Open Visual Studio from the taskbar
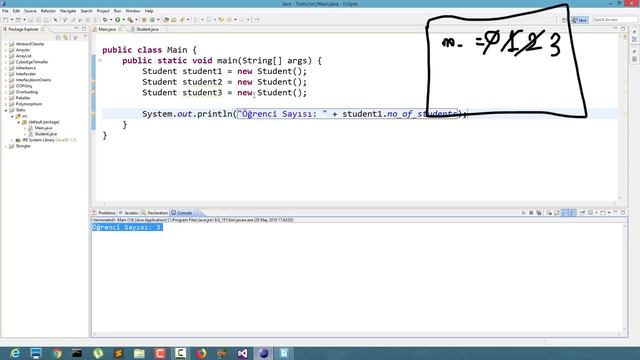The width and height of the screenshot is (640, 360). pos(242,353)
